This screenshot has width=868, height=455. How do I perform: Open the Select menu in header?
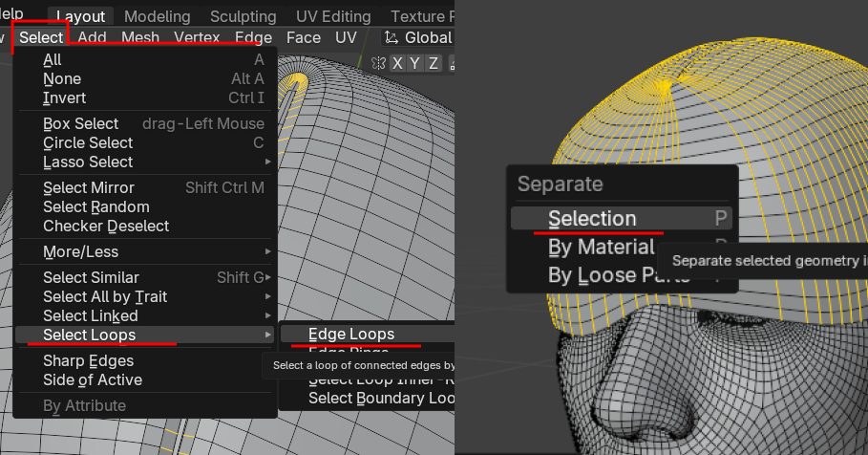[x=41, y=38]
